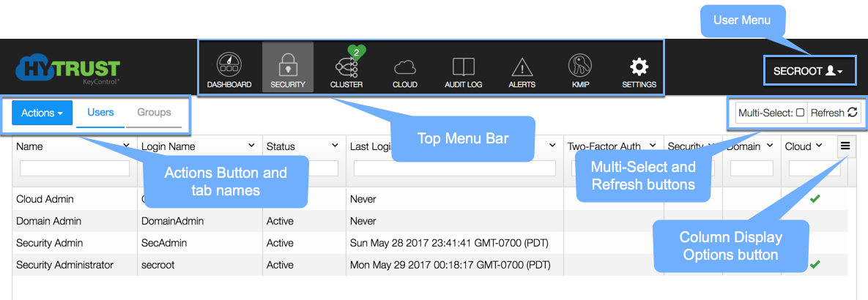
Task: Expand the Name column header menu
Action: 126,146
